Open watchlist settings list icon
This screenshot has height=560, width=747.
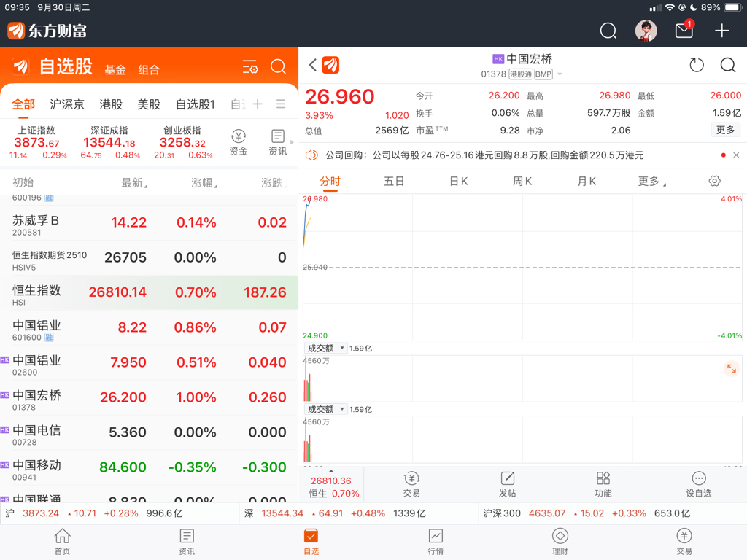click(250, 66)
